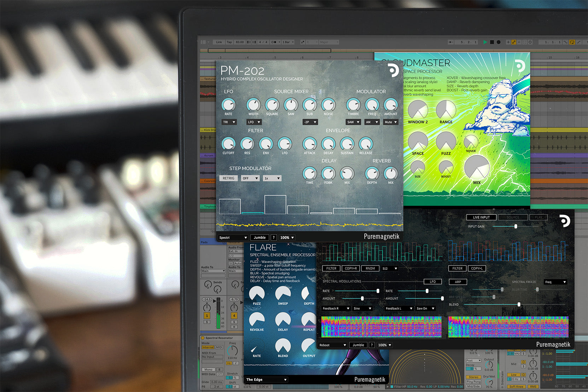This screenshot has width=588, height=392.
Task: Click the Ableton transport Record button
Action: coord(499,42)
